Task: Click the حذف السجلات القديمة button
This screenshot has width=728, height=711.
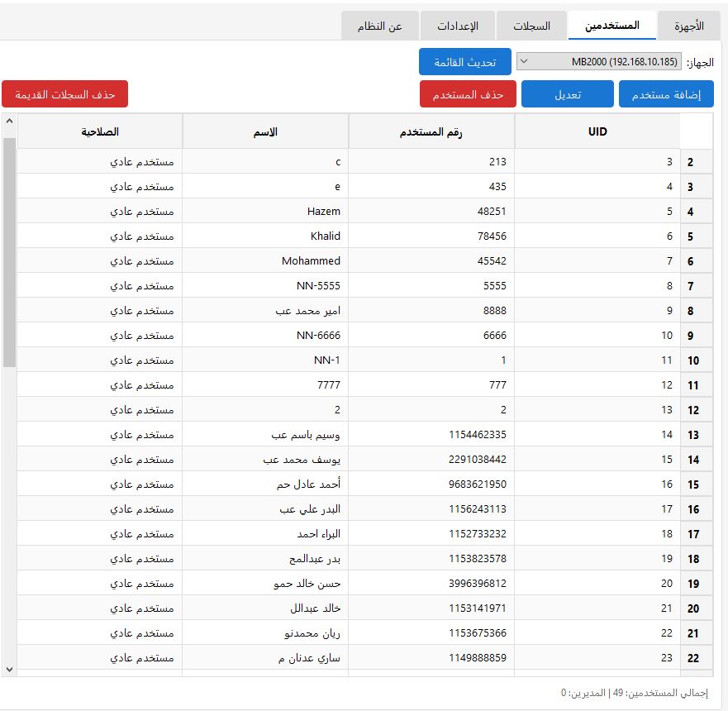Action: [x=64, y=94]
